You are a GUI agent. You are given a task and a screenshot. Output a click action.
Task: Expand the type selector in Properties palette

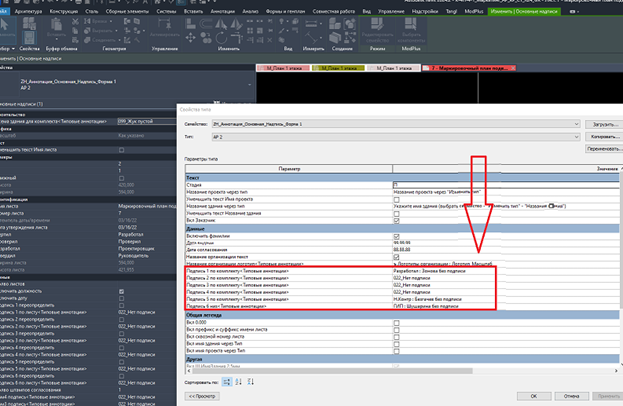click(250, 85)
